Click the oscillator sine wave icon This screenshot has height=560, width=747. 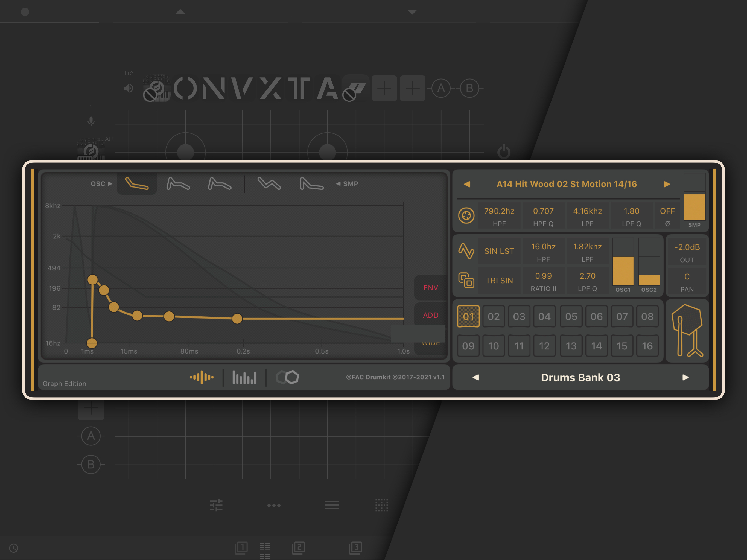pos(466,251)
